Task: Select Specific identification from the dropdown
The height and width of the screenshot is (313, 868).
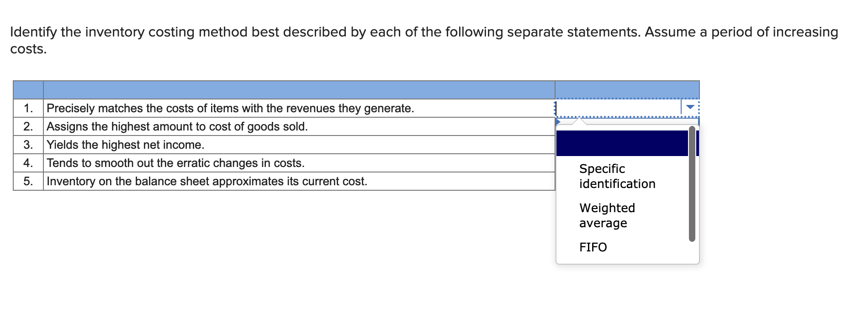Action: 617,176
